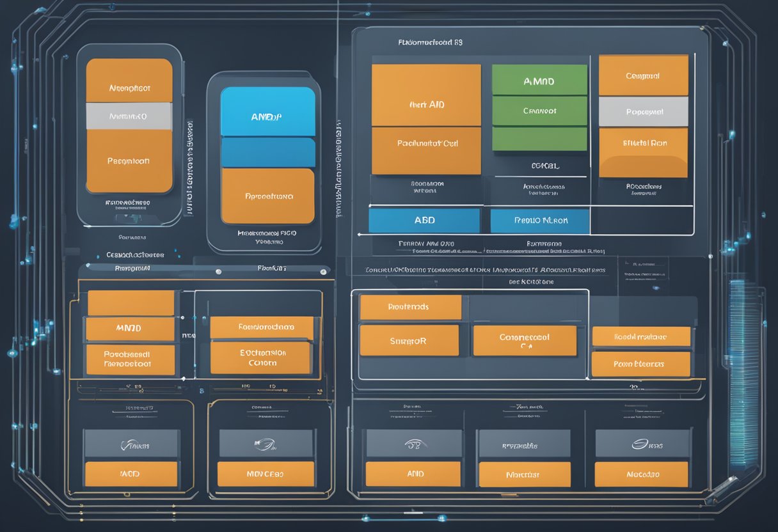
Task: Click the grey icon tile above the bottom-left AOD button
Action: 132,443
